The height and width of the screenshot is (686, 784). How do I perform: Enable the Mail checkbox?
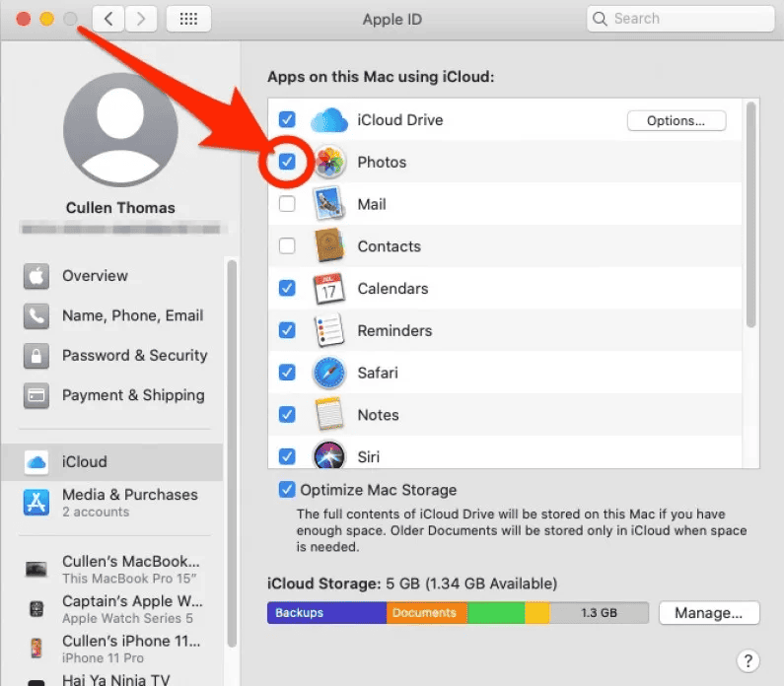[x=287, y=204]
